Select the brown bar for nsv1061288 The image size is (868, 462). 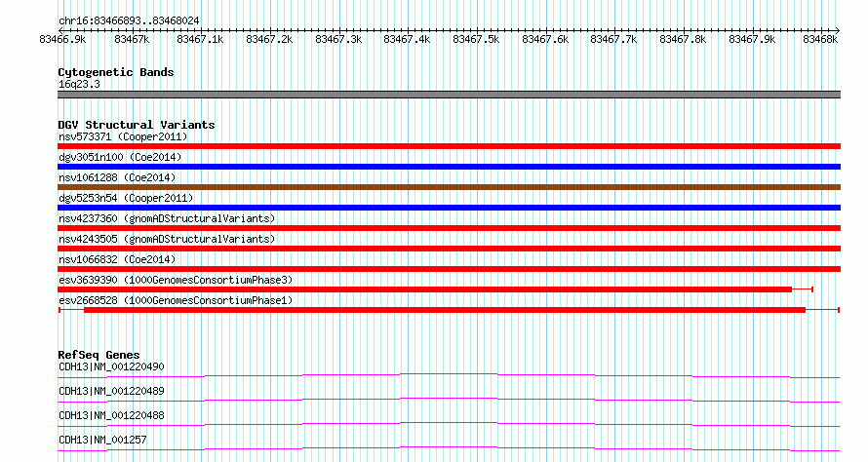(449, 187)
